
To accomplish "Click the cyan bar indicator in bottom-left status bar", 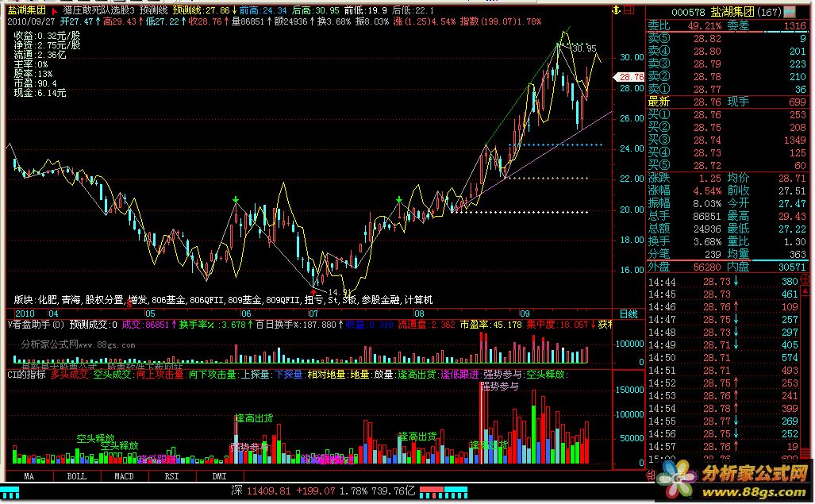I will [x=10, y=492].
